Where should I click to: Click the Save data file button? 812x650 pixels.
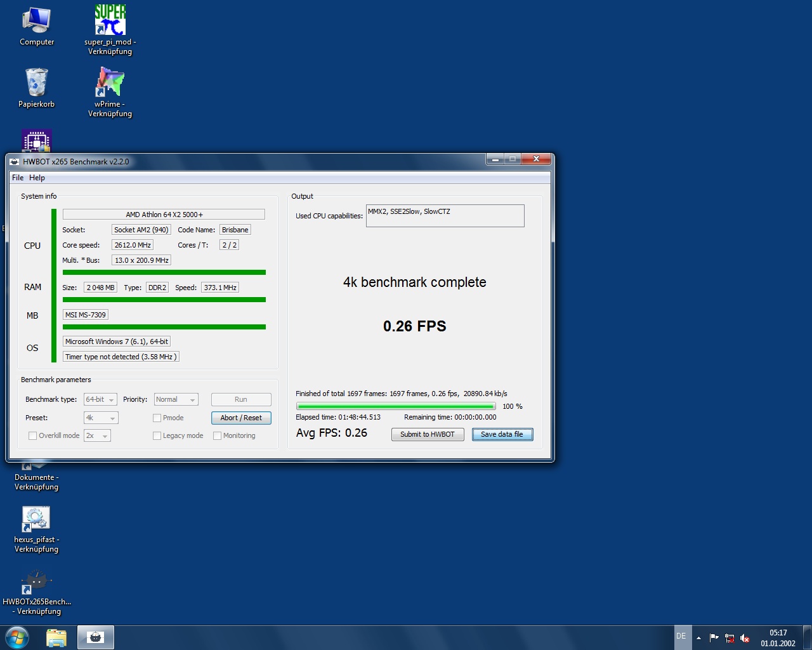pos(502,434)
